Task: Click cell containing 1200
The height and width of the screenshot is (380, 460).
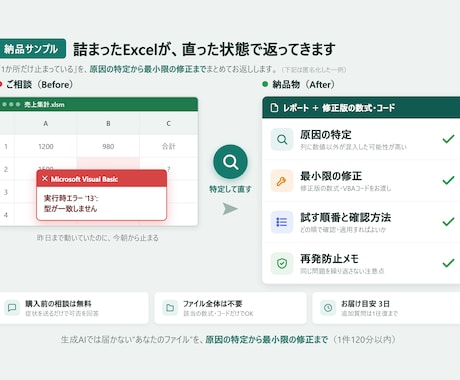Action: [x=46, y=146]
